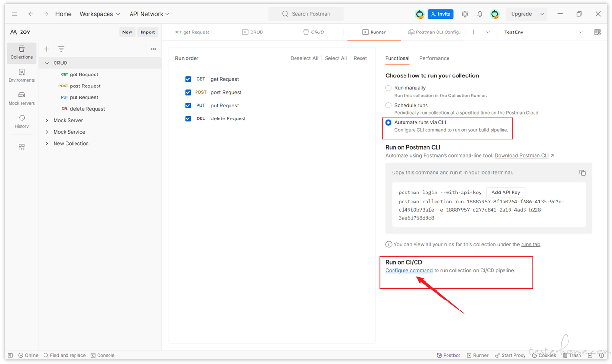This screenshot has width=612, height=364.
Task: Expand the Mock Server collection
Action: (x=47, y=120)
